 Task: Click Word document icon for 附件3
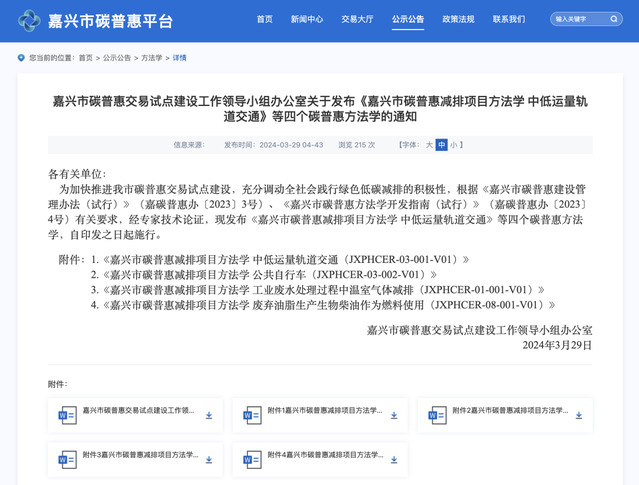(x=68, y=460)
